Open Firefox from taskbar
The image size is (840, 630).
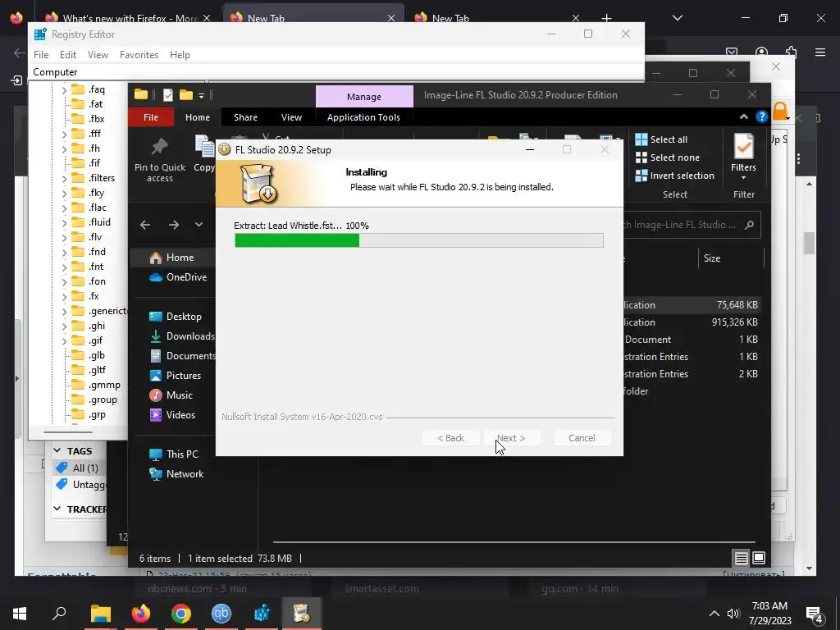click(141, 614)
